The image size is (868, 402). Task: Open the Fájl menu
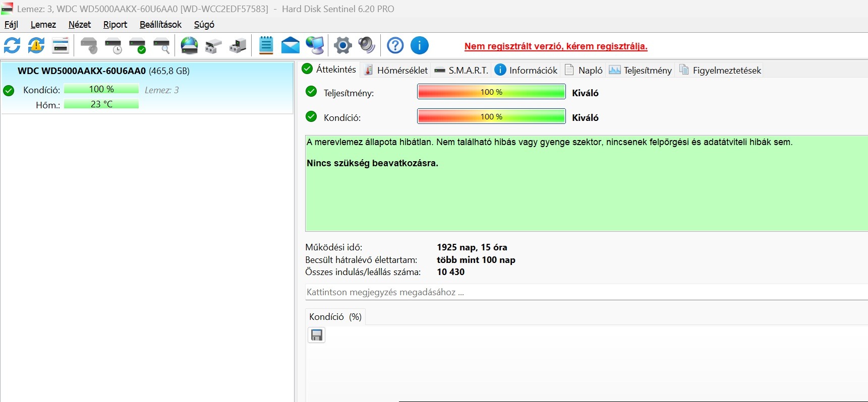point(11,24)
